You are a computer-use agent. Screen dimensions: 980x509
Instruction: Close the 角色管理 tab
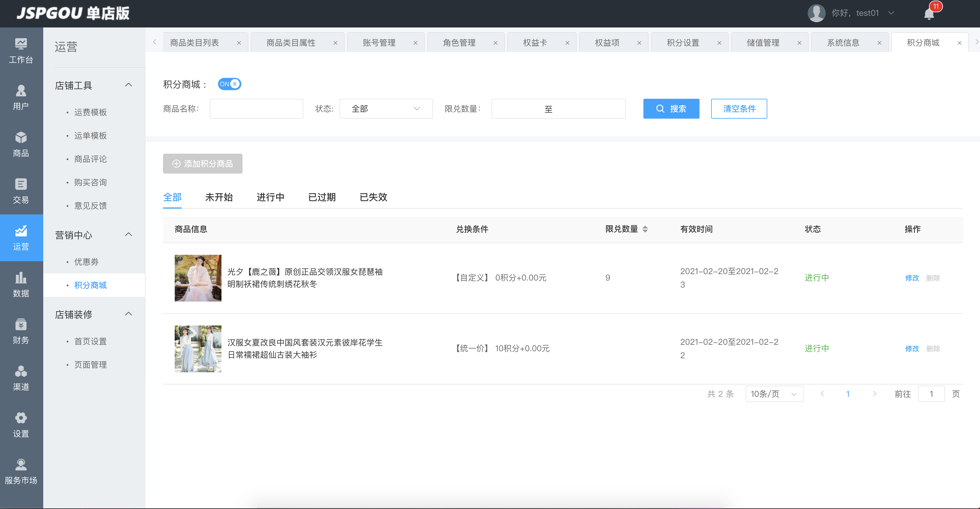(495, 43)
